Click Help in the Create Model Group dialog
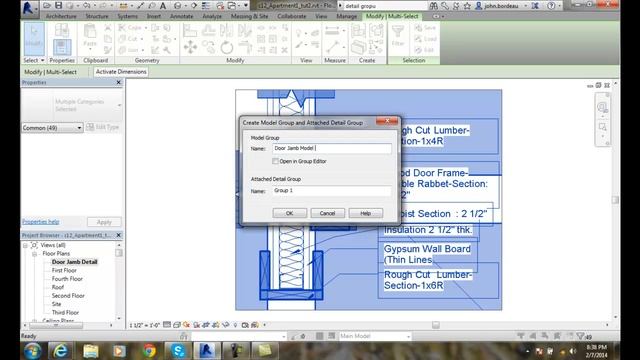Viewport: 640px width, 360px height. coord(365,213)
